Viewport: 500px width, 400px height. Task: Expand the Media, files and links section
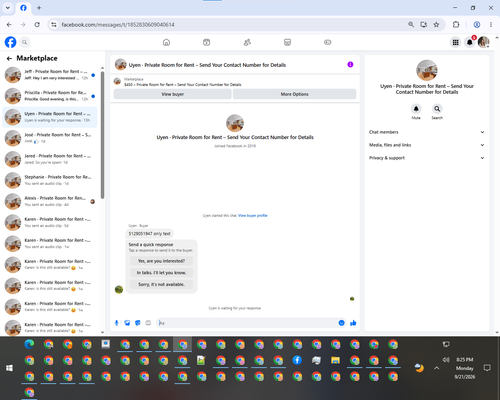tap(427, 145)
